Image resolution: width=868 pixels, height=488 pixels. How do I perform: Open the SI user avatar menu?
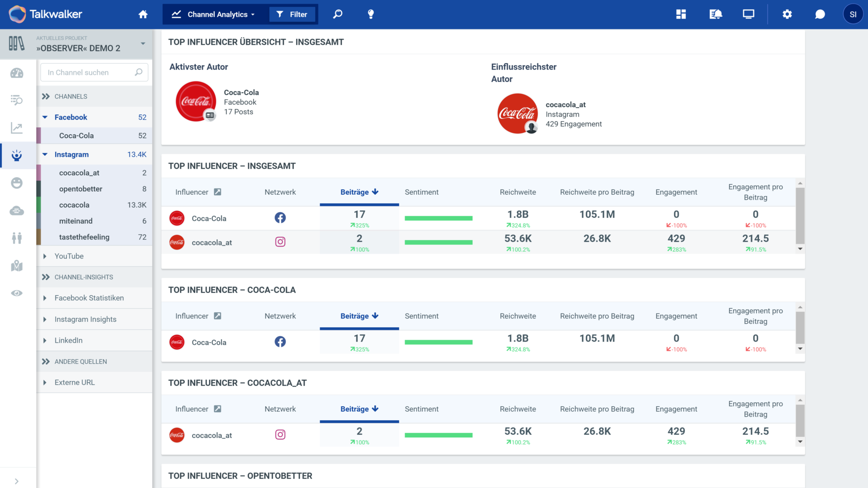tap(853, 14)
